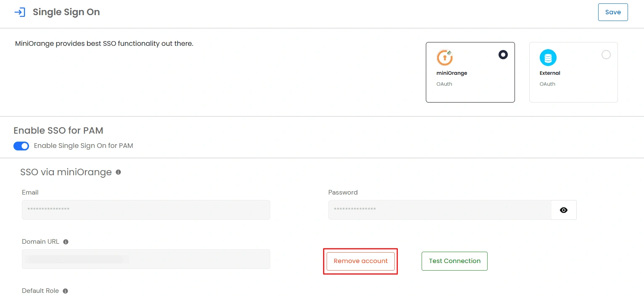Image resolution: width=644 pixels, height=295 pixels.
Task: Click the Enable SSO for PAM heading
Action: tap(58, 131)
